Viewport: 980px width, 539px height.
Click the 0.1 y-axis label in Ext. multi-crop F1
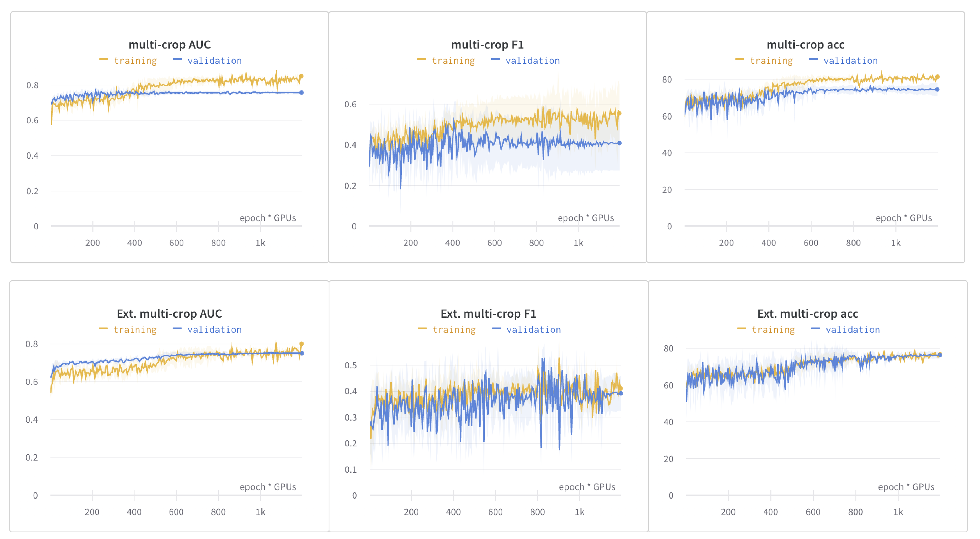pyautogui.click(x=351, y=469)
